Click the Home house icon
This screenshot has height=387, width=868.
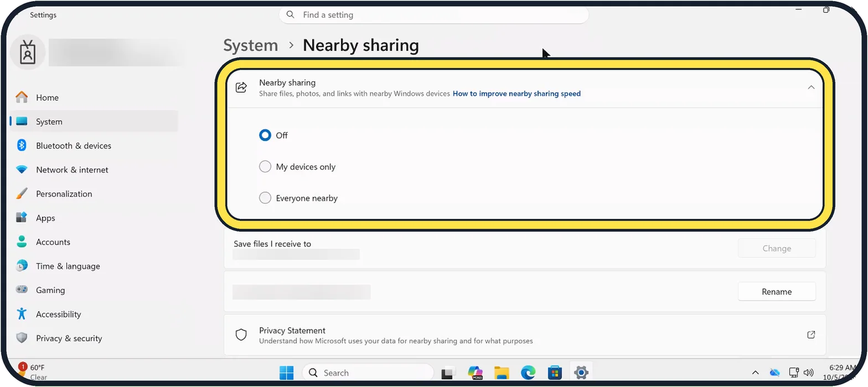click(22, 97)
